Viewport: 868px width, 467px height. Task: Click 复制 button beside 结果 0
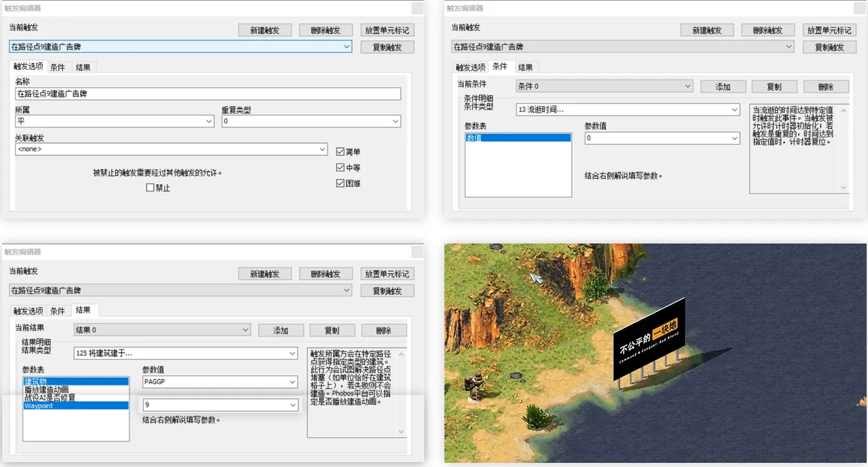[332, 330]
